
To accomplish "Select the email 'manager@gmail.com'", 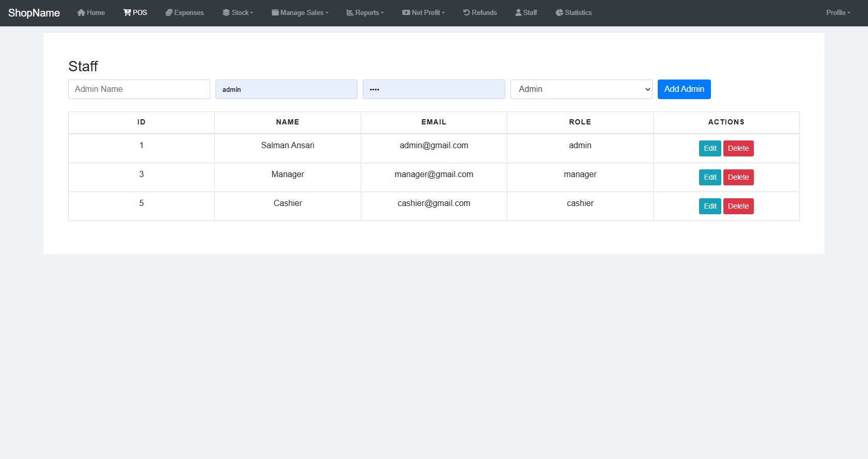I will click(434, 175).
